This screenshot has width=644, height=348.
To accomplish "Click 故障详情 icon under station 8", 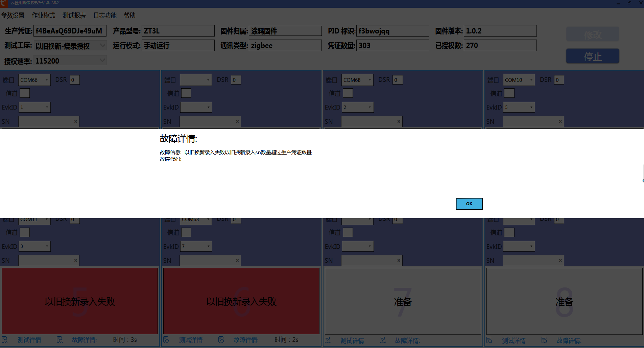I will click(545, 340).
